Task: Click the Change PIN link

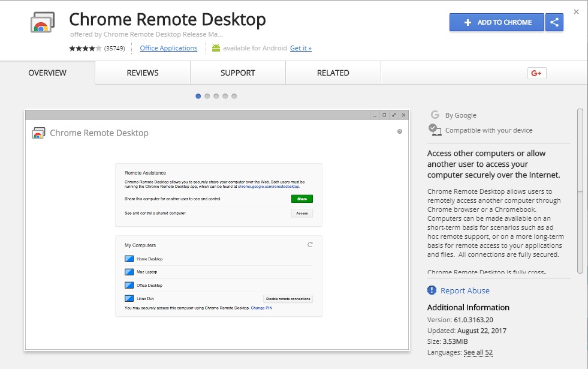Action: (x=261, y=308)
